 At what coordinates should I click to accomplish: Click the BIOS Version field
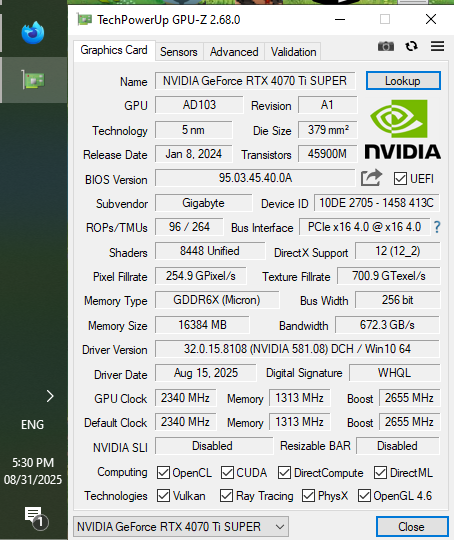pyautogui.click(x=255, y=178)
